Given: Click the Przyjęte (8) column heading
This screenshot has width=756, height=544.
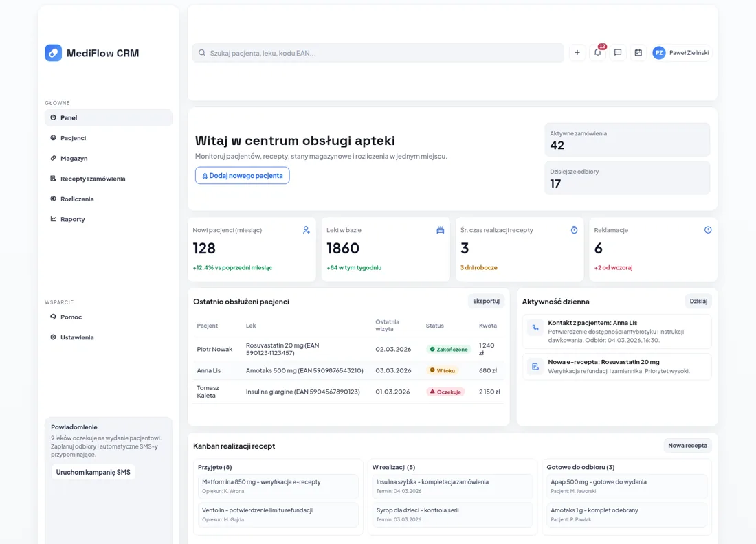Looking at the screenshot, I should click(215, 467).
